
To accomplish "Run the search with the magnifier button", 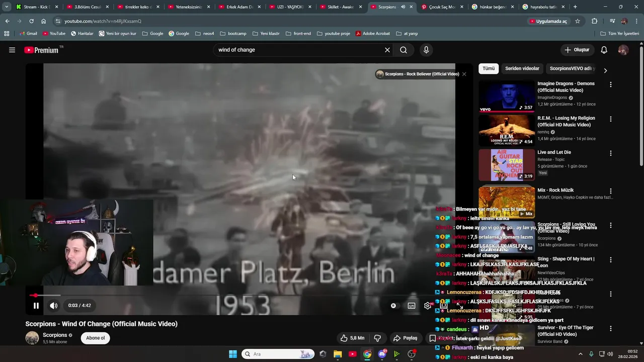I will point(404,50).
